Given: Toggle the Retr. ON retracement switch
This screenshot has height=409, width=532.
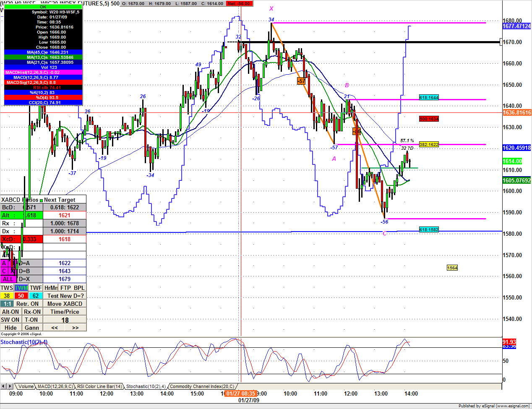Looking at the screenshot, I should pos(28,304).
